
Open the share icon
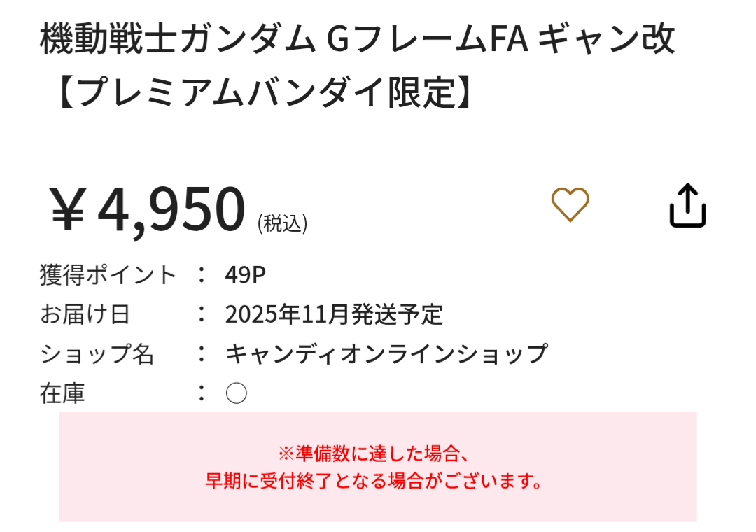point(688,206)
